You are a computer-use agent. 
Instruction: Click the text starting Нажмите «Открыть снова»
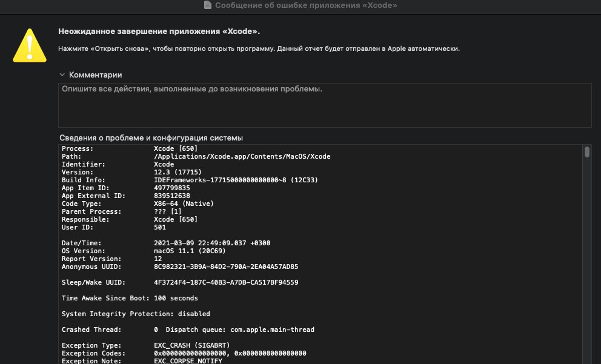(x=259, y=48)
